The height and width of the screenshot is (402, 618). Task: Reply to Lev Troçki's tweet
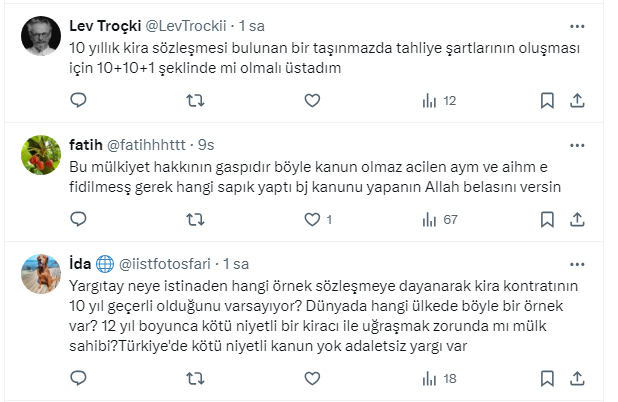coord(80,100)
